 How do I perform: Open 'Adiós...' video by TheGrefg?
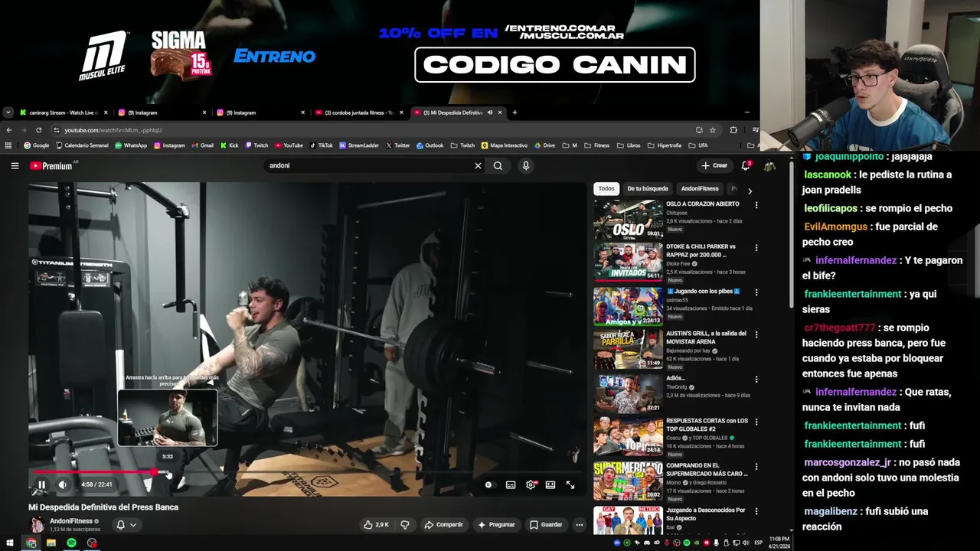point(628,393)
